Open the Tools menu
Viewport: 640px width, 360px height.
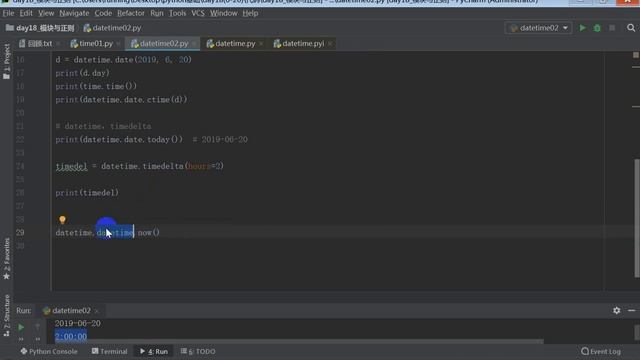(177, 13)
